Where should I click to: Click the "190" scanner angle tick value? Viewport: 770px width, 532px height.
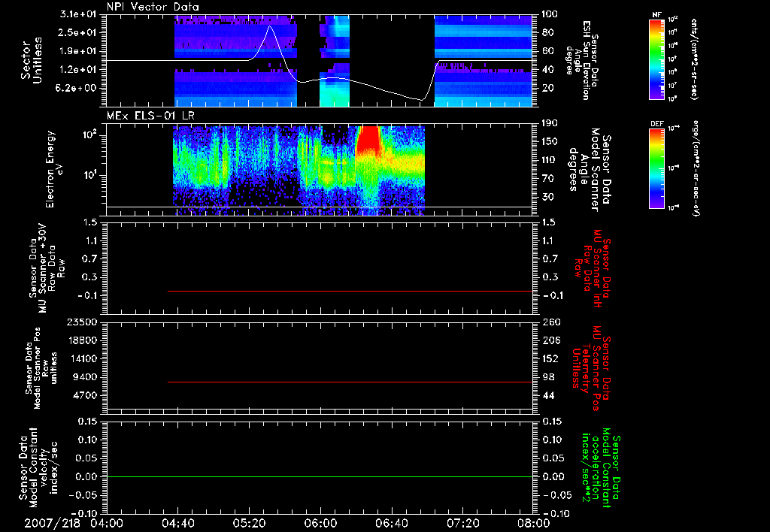[x=550, y=123]
